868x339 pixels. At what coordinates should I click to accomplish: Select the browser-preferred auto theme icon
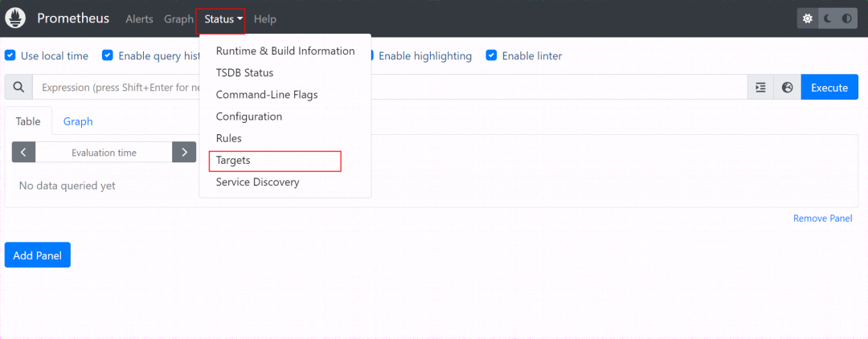[x=847, y=18]
